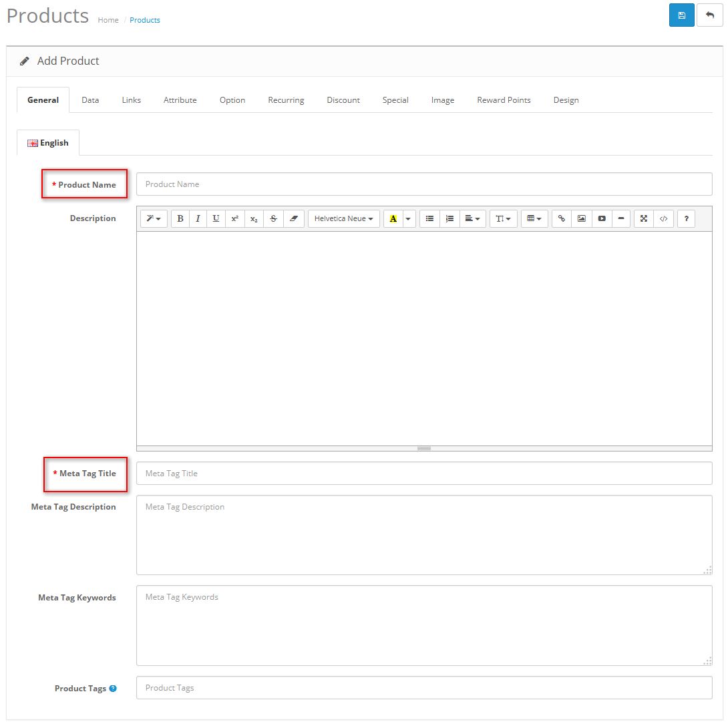The height and width of the screenshot is (724, 728).
Task: Insert a link using the editor toolbar
Action: tap(561, 218)
